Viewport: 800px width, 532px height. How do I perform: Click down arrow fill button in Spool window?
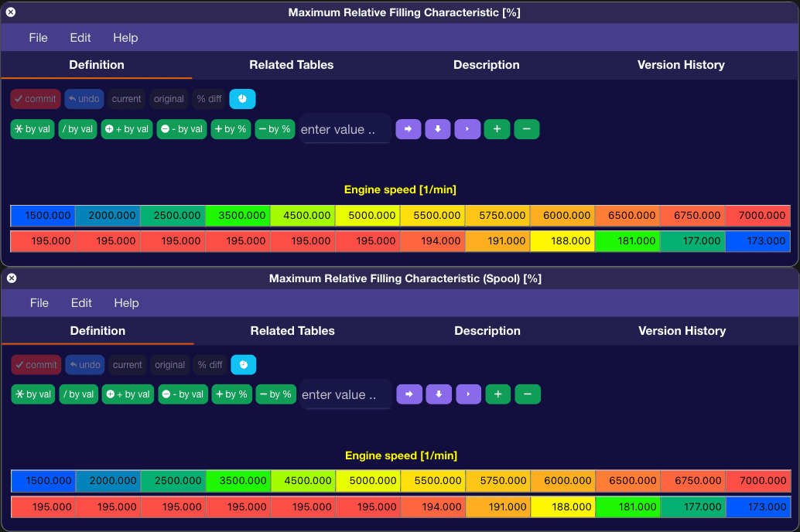439,394
